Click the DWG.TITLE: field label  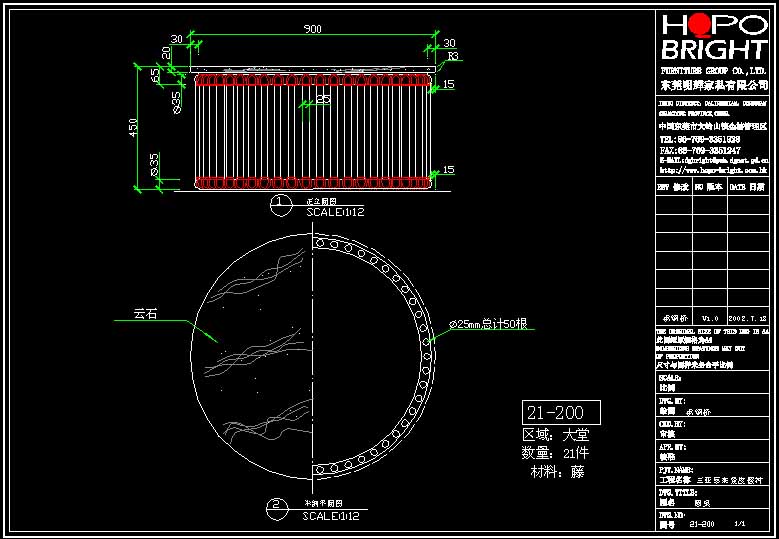point(677,492)
